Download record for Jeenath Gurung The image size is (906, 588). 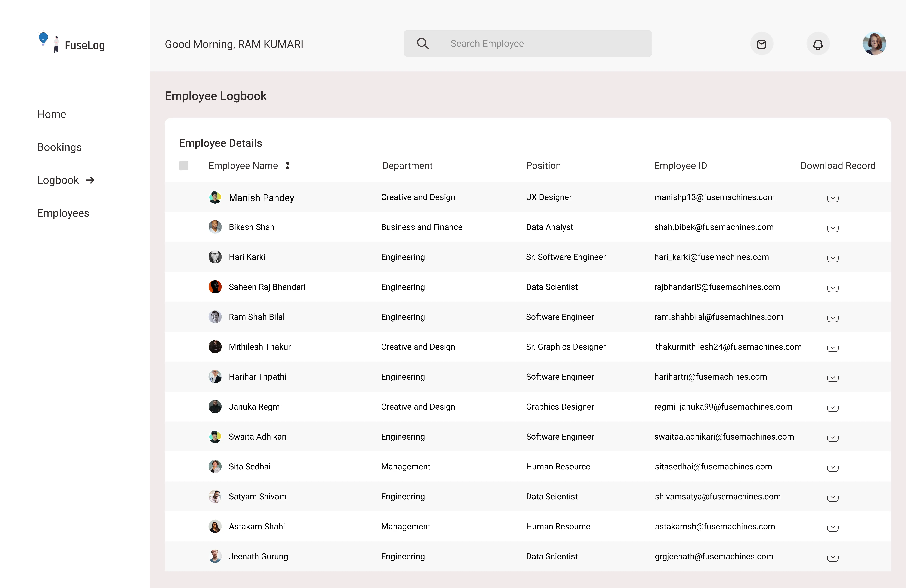pyautogui.click(x=833, y=556)
